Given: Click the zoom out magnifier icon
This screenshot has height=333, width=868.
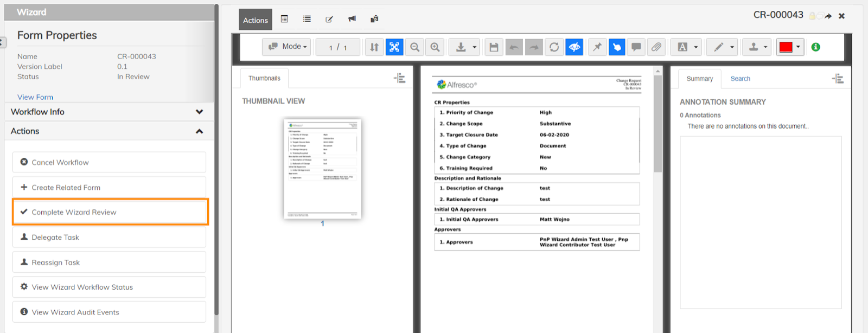Looking at the screenshot, I should click(x=415, y=47).
